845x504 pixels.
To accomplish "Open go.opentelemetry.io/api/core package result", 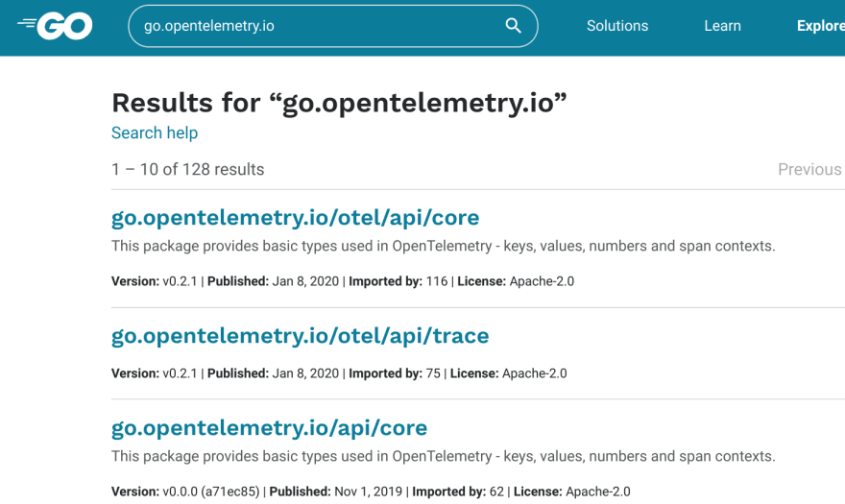I will point(270,428).
